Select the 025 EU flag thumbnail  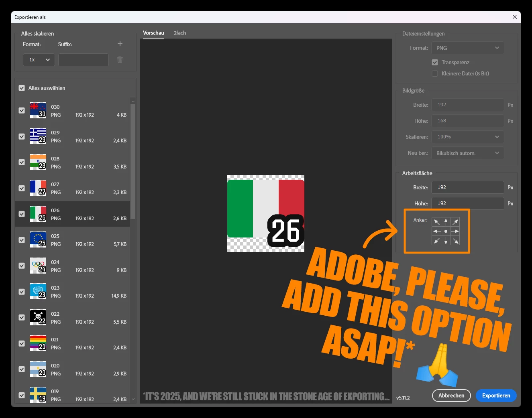click(x=38, y=239)
